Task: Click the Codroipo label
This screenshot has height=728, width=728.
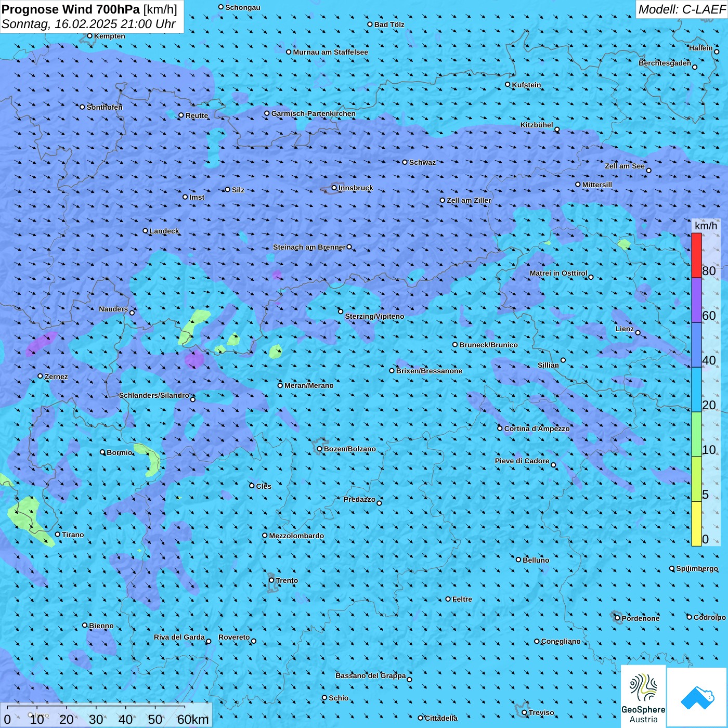Action: [x=710, y=617]
